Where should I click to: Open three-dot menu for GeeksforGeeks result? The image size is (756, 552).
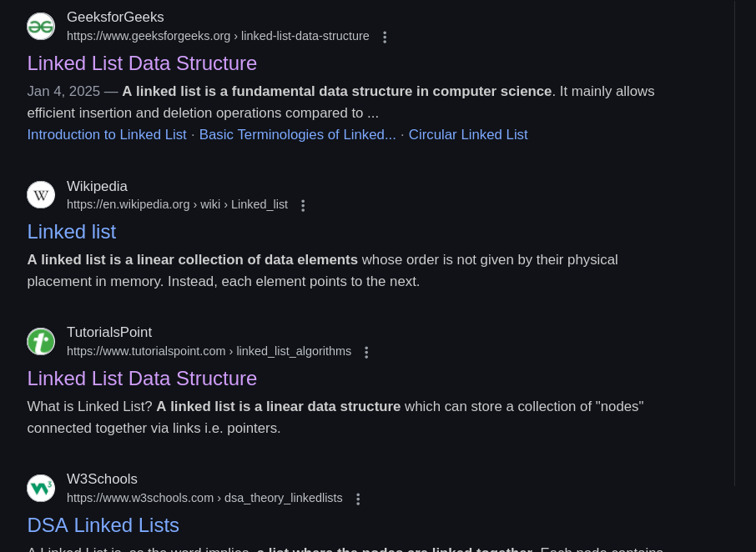click(385, 38)
